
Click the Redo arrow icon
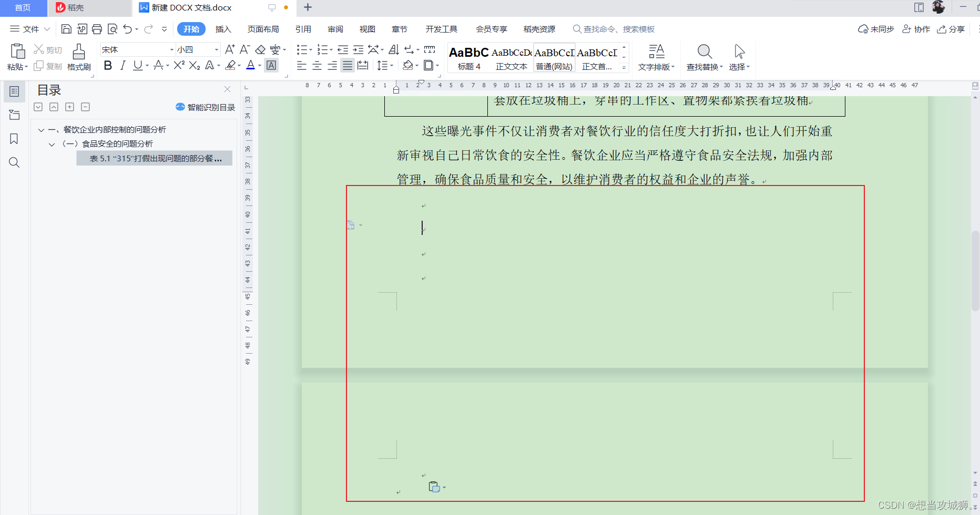(x=148, y=29)
